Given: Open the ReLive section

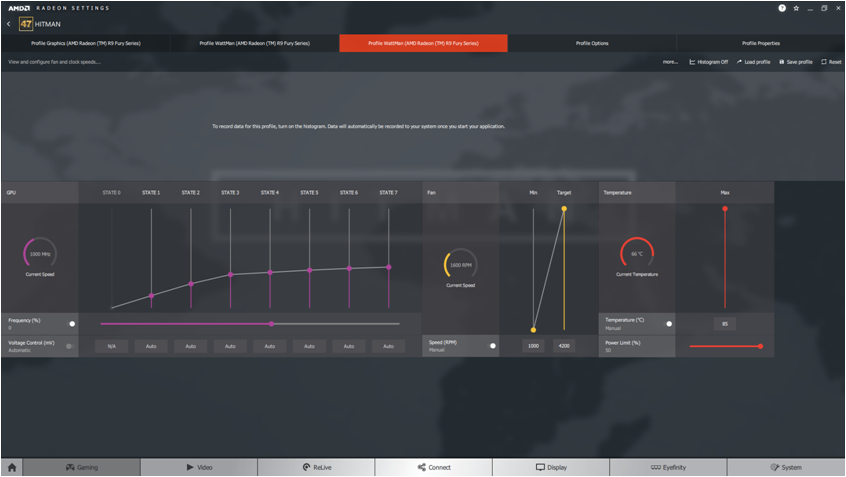Looking at the screenshot, I should (x=317, y=467).
